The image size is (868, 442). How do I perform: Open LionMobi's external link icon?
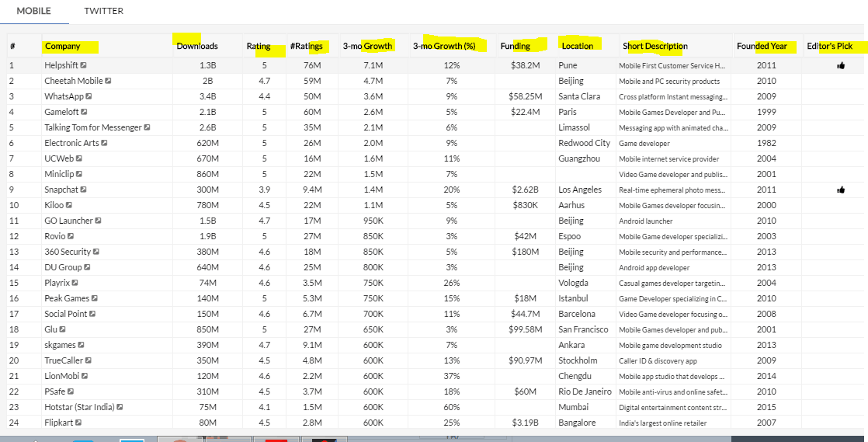click(85, 375)
